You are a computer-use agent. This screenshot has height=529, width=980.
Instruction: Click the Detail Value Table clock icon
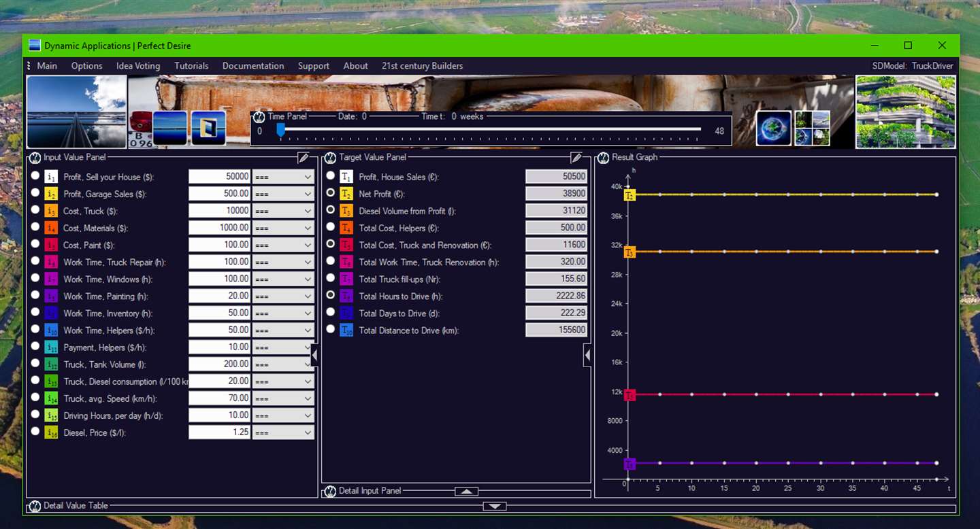[x=35, y=507]
